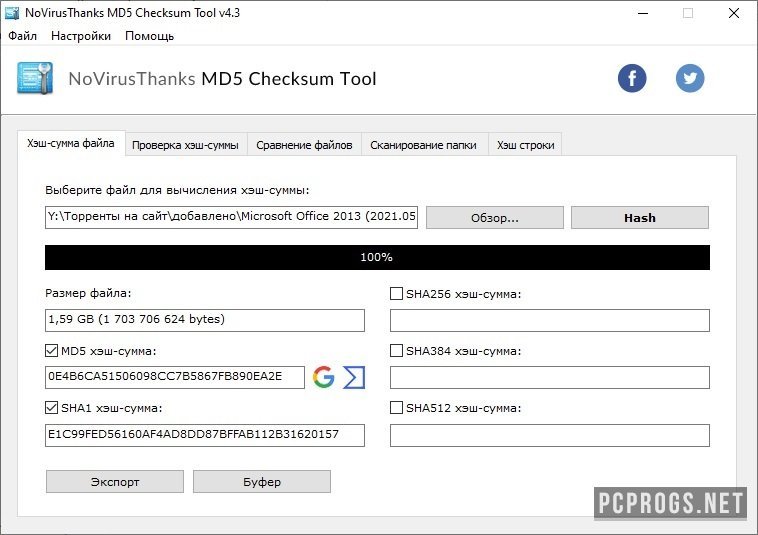Switch to Проверка хэш-суммы tab

click(185, 145)
